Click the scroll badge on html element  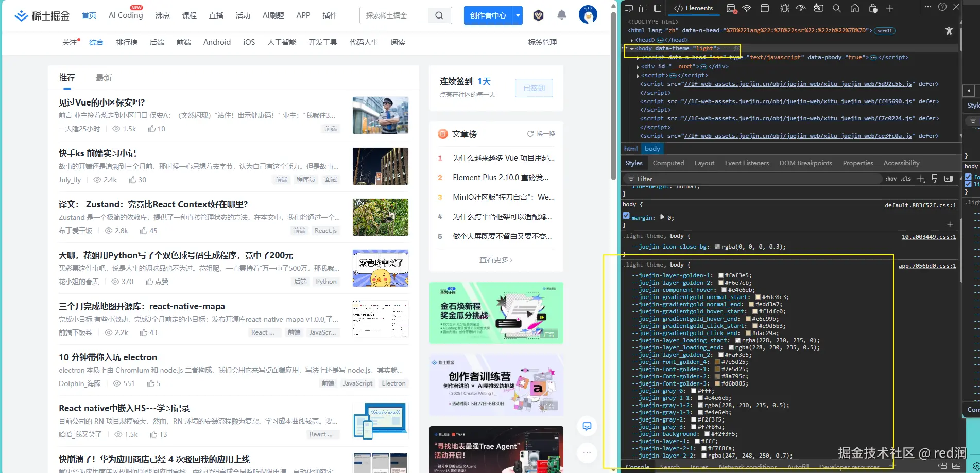885,31
